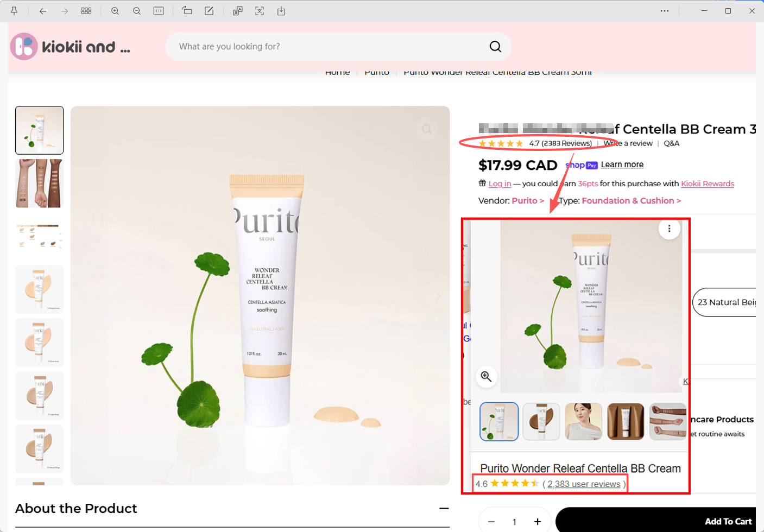Show image at actual 1:1 size
Viewport: 764px width, 532px height.
[159, 11]
